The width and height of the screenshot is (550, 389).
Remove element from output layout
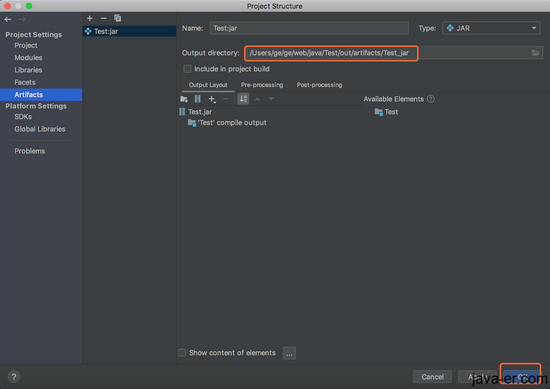point(226,99)
